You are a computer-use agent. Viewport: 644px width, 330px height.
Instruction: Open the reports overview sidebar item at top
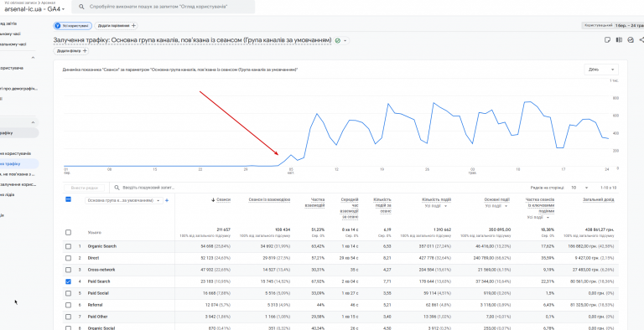click(8, 23)
